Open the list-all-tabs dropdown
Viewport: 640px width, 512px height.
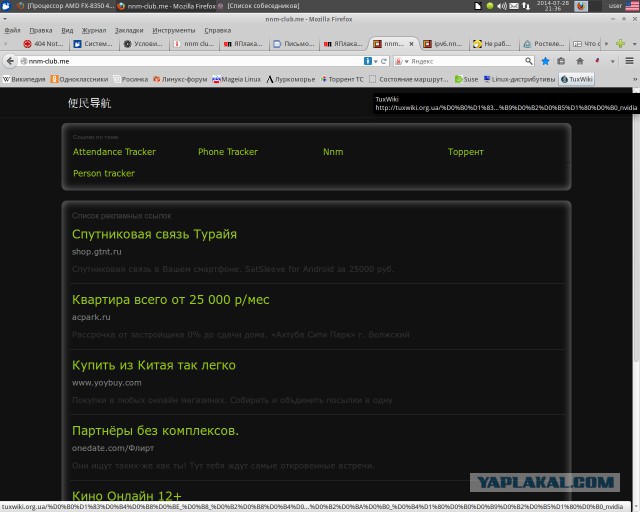[x=634, y=44]
